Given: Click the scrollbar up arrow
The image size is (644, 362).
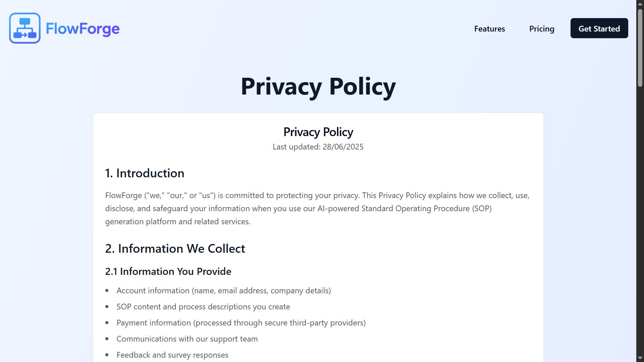Looking at the screenshot, I should tap(640, 4).
